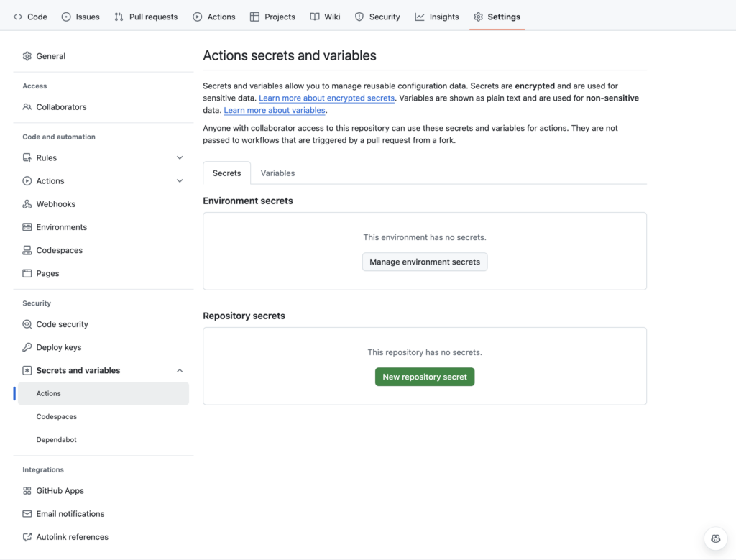Image resolution: width=736 pixels, height=560 pixels.
Task: Open the Projects tab label
Action: [x=280, y=17]
